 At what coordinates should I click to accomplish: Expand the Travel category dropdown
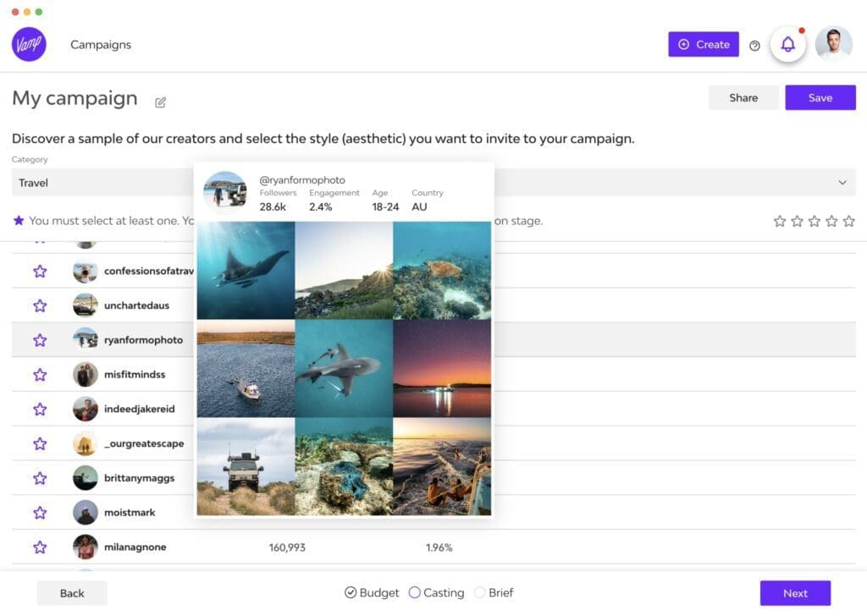click(x=842, y=183)
